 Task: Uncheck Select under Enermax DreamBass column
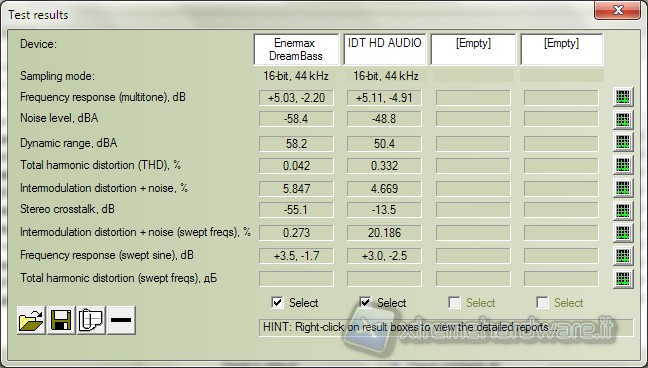pos(277,303)
